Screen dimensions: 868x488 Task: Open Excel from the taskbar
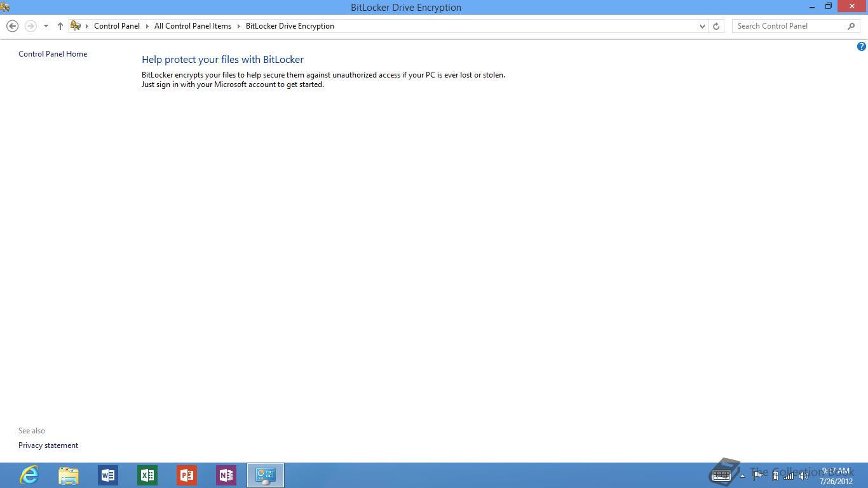click(147, 475)
